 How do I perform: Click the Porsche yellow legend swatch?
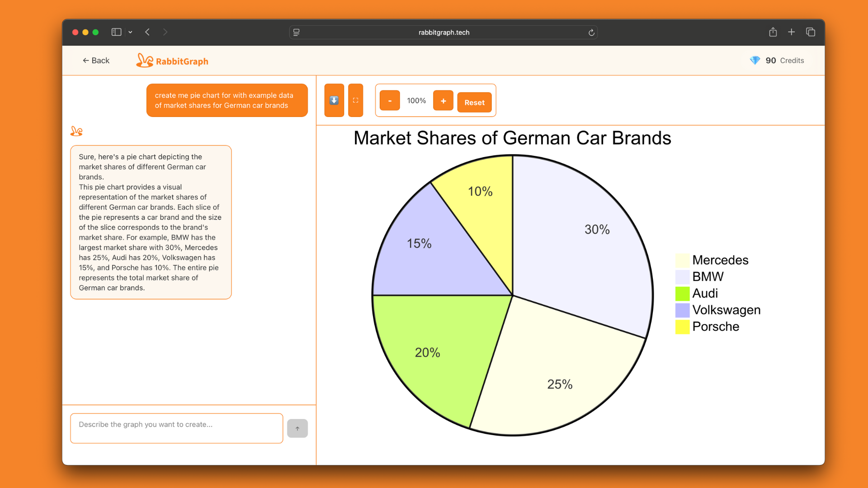(x=682, y=327)
